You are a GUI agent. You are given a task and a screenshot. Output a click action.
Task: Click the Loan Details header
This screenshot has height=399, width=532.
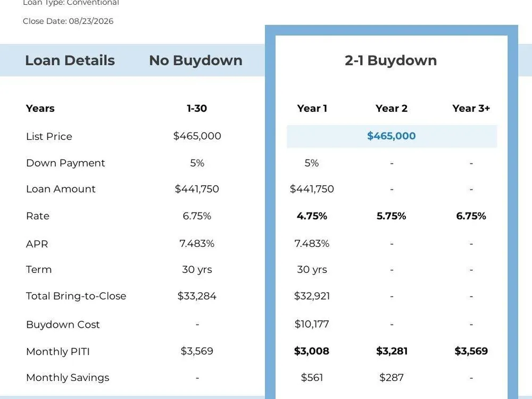tap(70, 61)
